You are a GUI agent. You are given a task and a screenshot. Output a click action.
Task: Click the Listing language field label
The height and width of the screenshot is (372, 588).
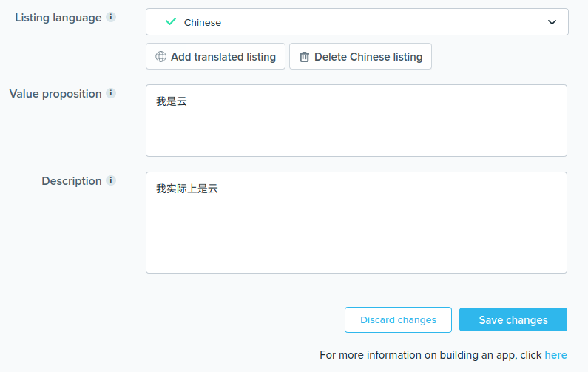(x=58, y=18)
